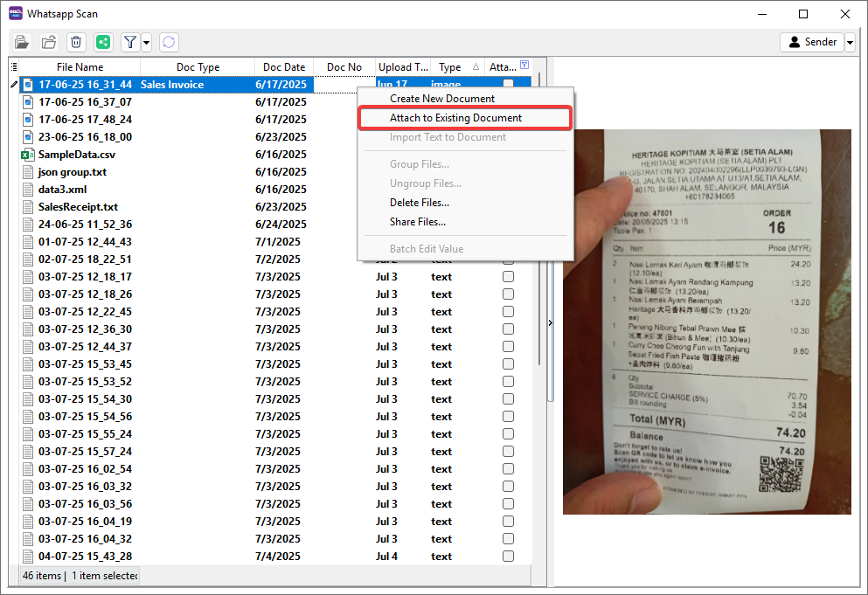Tick attachment checkbox for 03-07-25 12_18_26

pyautogui.click(x=508, y=294)
